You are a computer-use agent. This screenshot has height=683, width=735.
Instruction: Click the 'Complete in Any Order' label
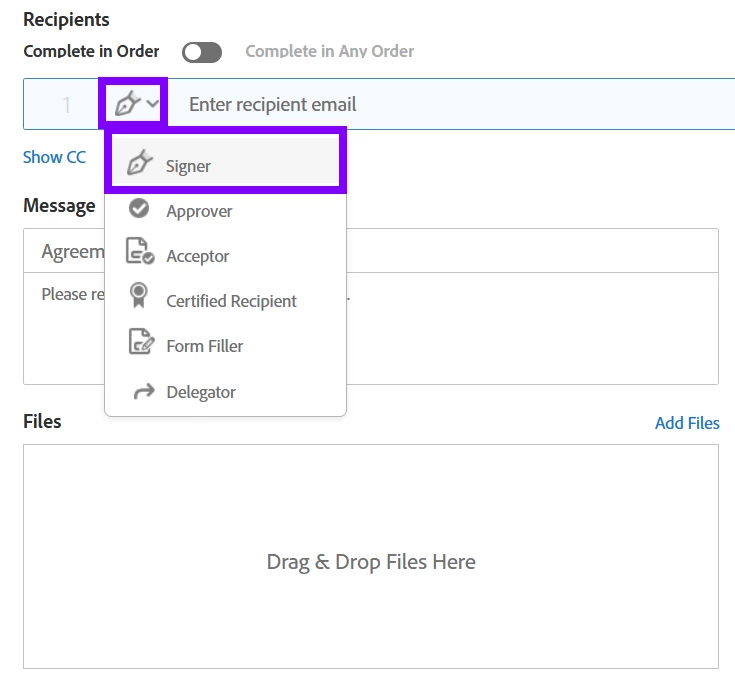330,51
